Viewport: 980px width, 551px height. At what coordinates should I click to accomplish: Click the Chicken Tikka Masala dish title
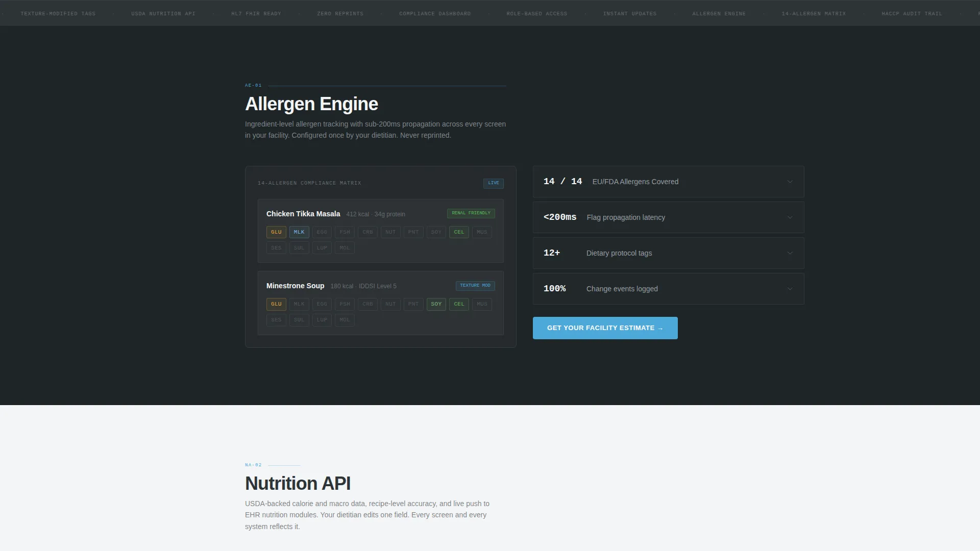[x=303, y=214]
